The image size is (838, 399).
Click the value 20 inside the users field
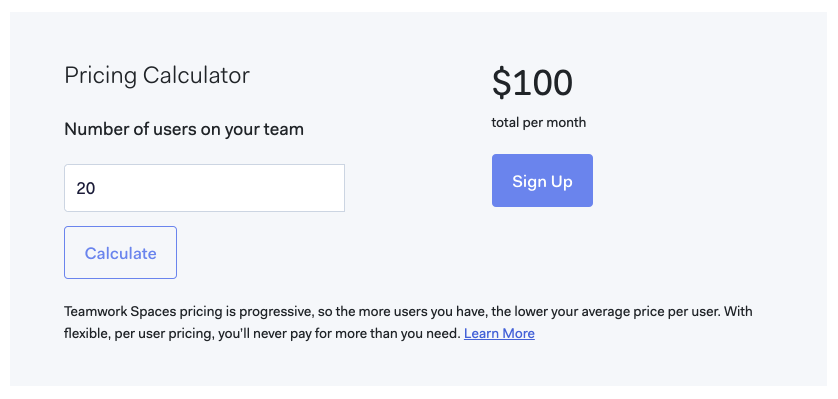(x=86, y=189)
